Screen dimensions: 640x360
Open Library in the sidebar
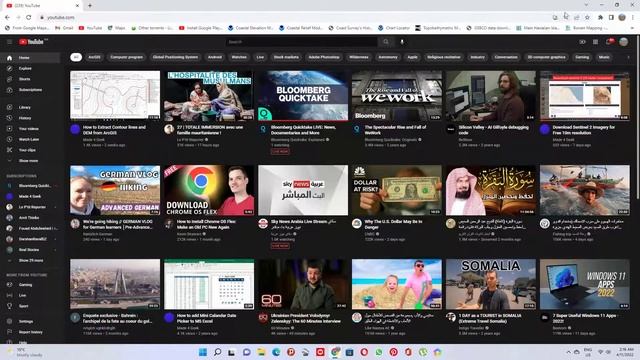pos(31,107)
